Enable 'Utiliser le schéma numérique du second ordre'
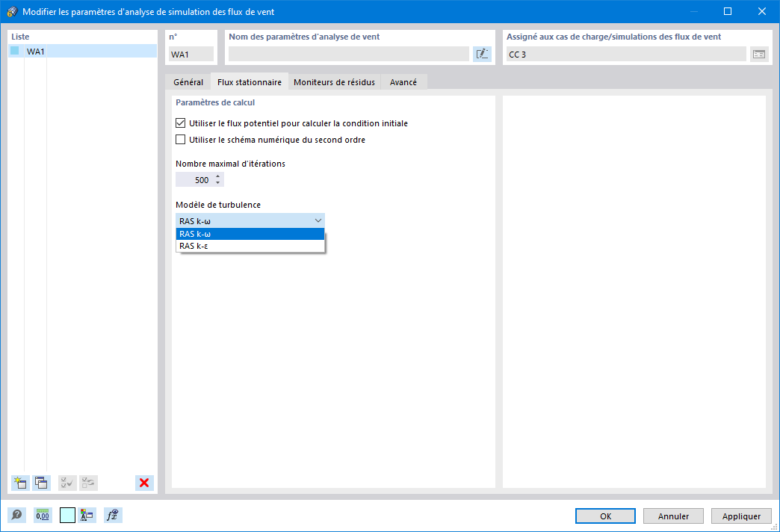Image resolution: width=780 pixels, height=532 pixels. [181, 140]
